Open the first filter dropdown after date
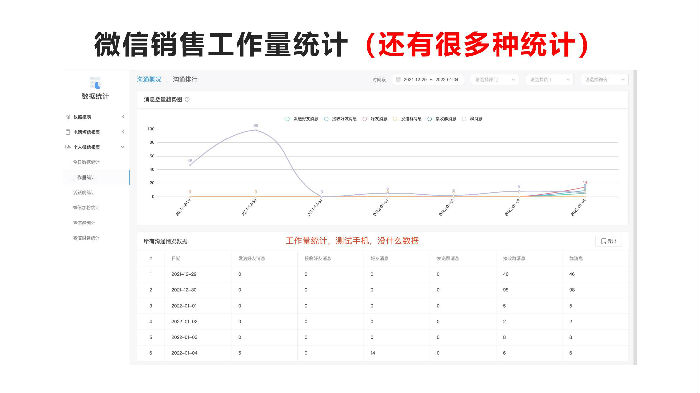The width and height of the screenshot is (700, 393). (494, 79)
